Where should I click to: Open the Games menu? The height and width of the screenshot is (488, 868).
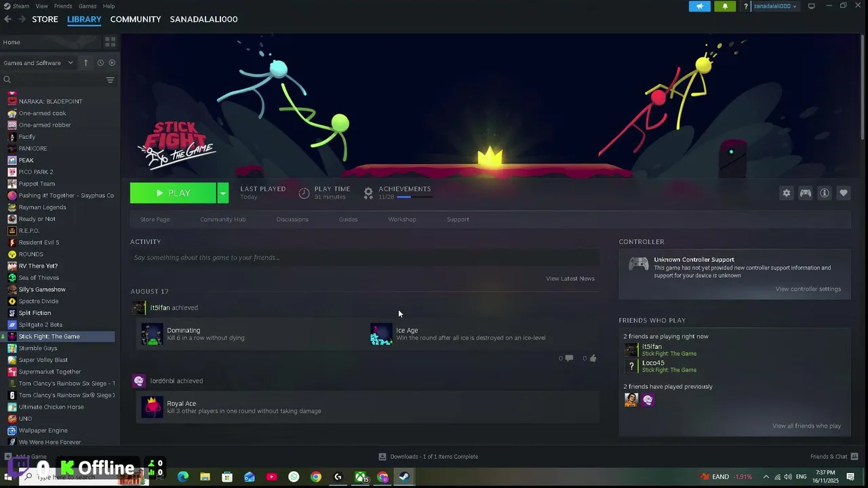pos(87,6)
